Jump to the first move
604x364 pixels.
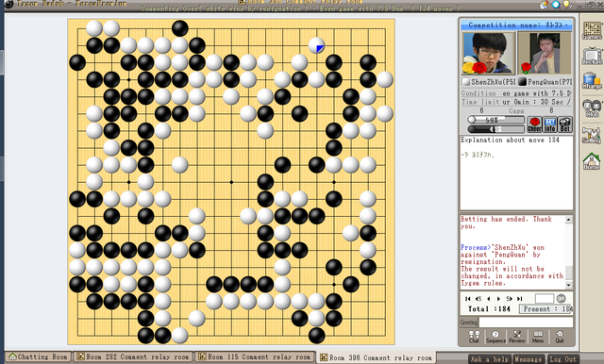pyautogui.click(x=468, y=299)
